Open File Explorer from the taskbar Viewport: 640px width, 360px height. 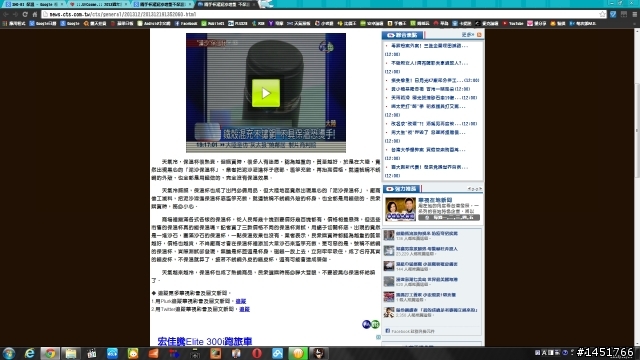(x=71, y=353)
